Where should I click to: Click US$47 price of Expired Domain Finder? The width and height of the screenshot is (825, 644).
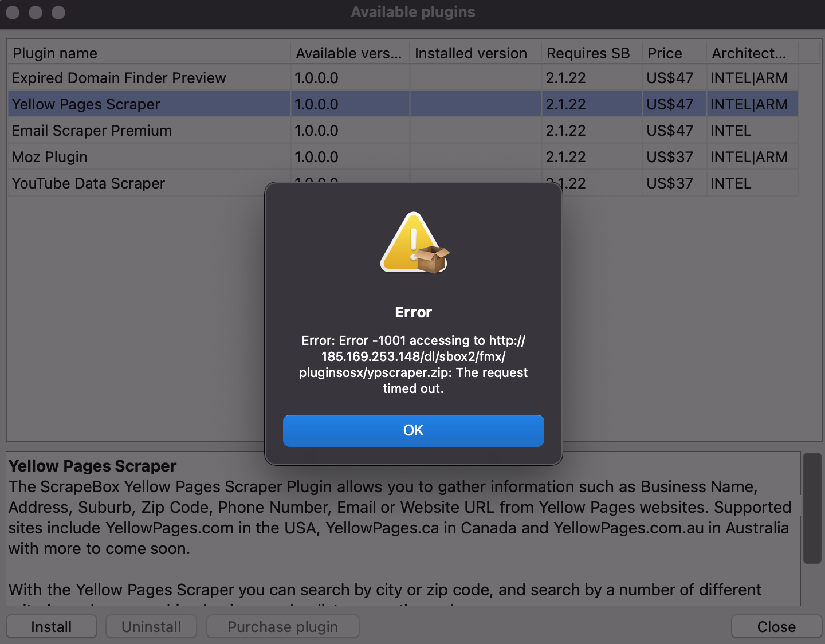pos(670,78)
